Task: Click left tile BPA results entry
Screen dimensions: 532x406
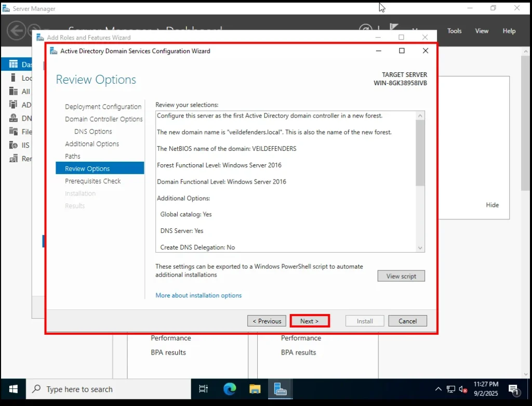Action: (x=168, y=352)
